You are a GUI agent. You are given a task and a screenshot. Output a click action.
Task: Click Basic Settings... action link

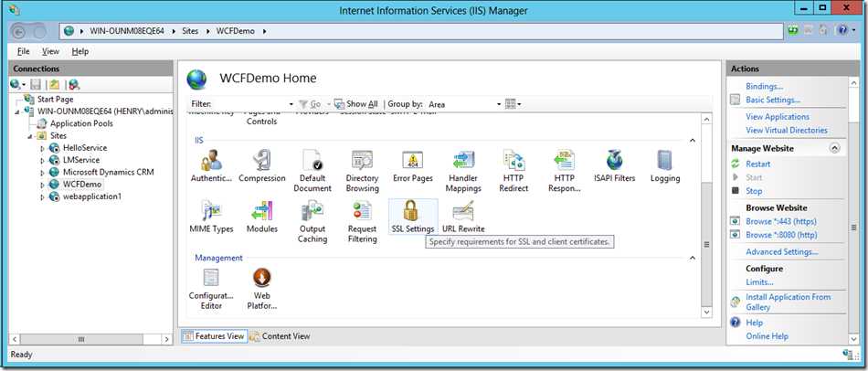[x=773, y=101]
